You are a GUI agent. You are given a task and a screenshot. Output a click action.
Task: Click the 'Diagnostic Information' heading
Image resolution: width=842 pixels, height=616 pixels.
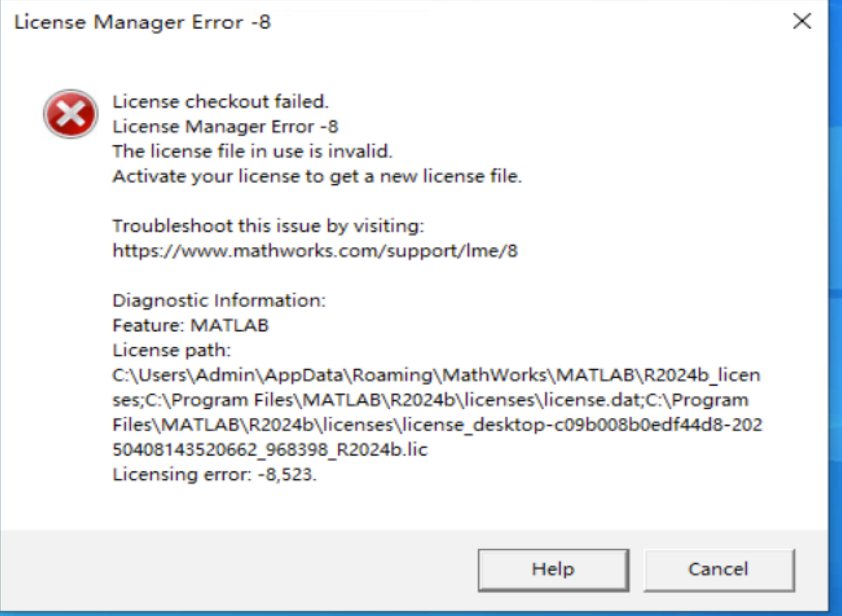pos(219,300)
